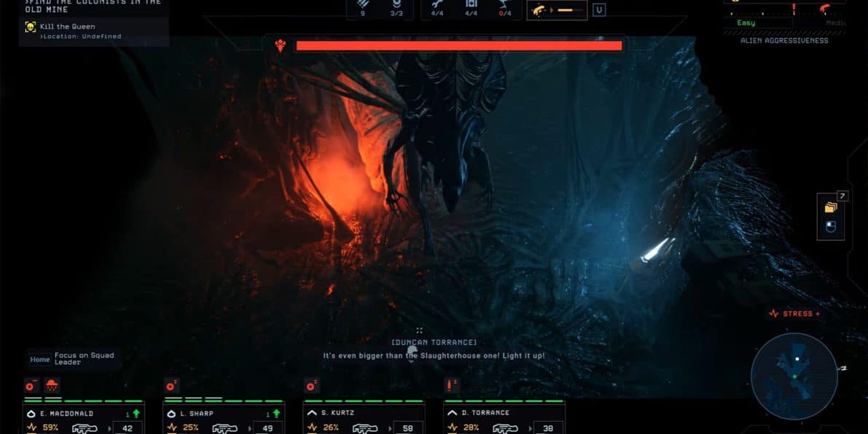This screenshot has height=434, width=868.
Task: Open the circular minimap
Action: [794, 376]
